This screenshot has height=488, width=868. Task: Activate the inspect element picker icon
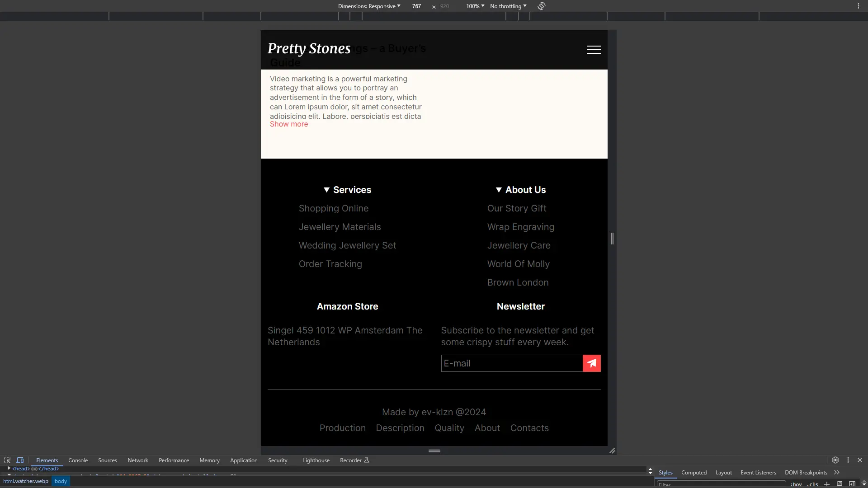pyautogui.click(x=7, y=460)
